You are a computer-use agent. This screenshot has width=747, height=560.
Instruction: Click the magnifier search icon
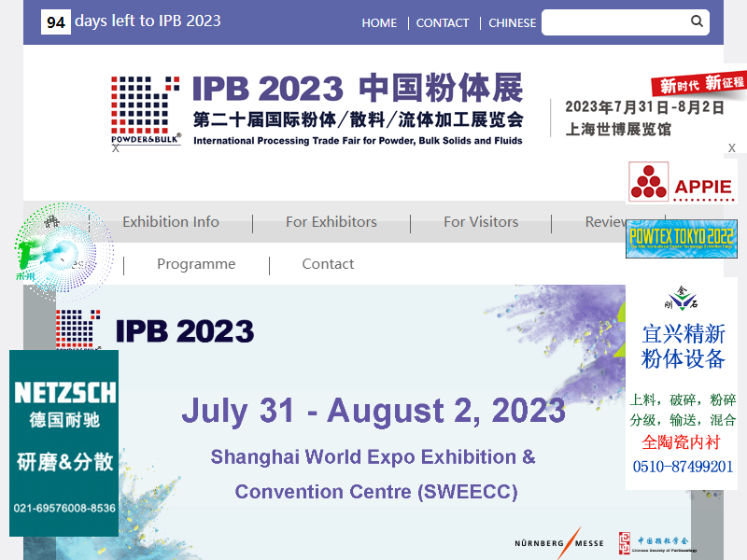click(697, 21)
